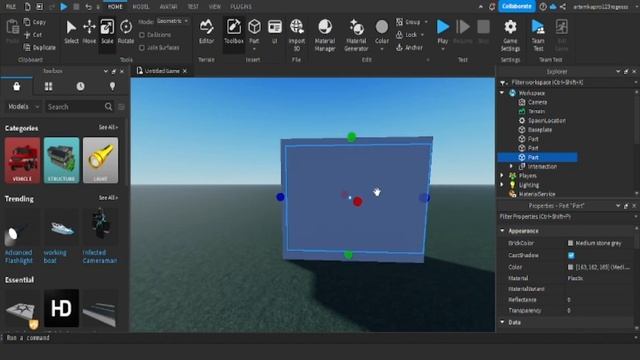The image size is (640, 360).
Task: Open the Models category dropdown
Action: point(23,107)
